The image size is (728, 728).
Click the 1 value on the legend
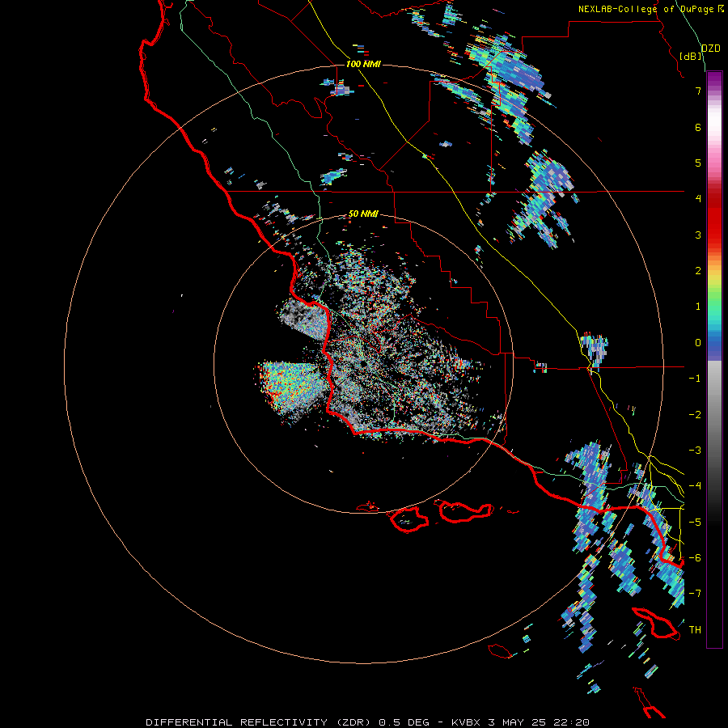pyautogui.click(x=698, y=307)
